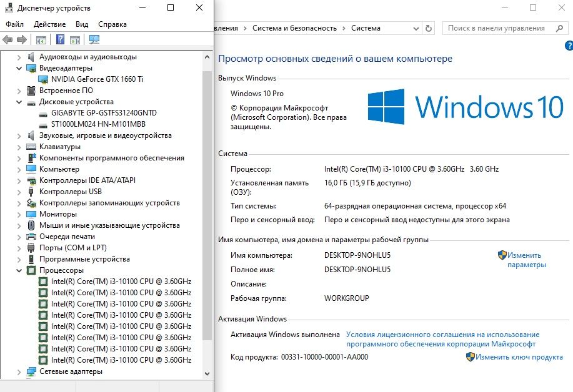The image size is (573, 392).
Task: Click show/hide console tree toolbar icon
Action: (41, 39)
